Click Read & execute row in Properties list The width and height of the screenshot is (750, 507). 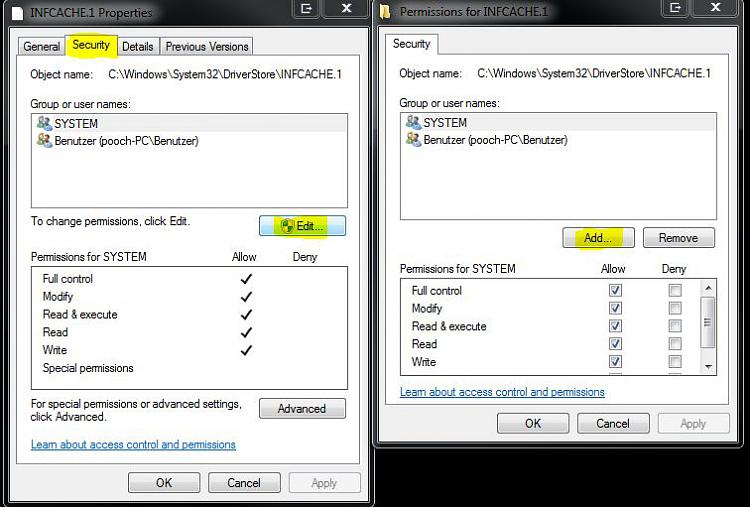click(189, 314)
